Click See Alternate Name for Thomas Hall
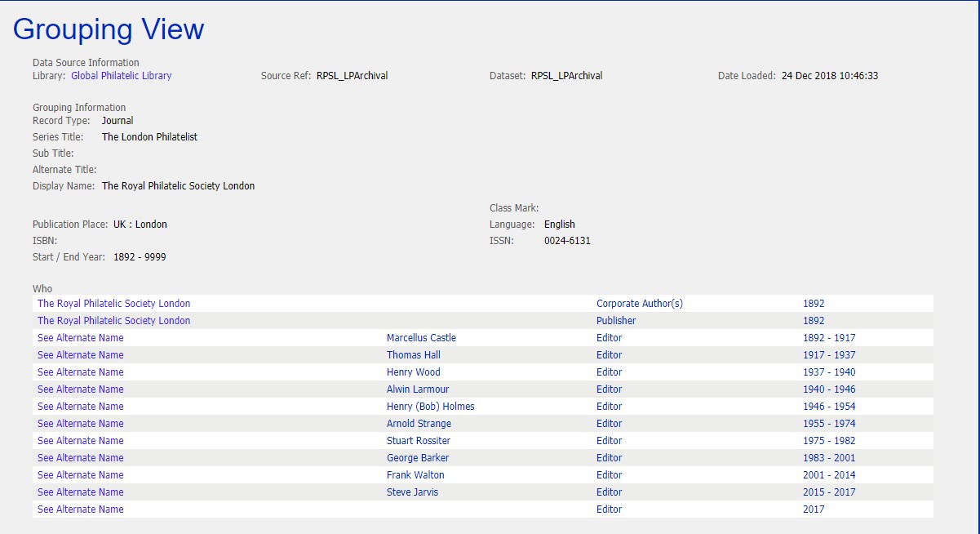This screenshot has width=980, height=534. coord(81,355)
